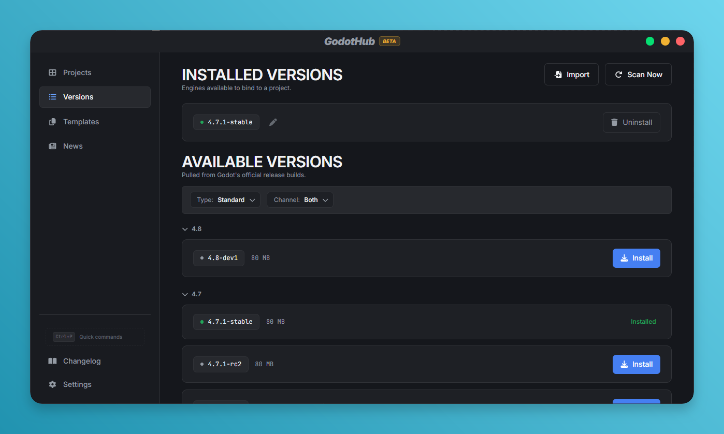Viewport: 724px width, 434px height.
Task: Go to Projects in the sidebar
Action: coord(95,72)
